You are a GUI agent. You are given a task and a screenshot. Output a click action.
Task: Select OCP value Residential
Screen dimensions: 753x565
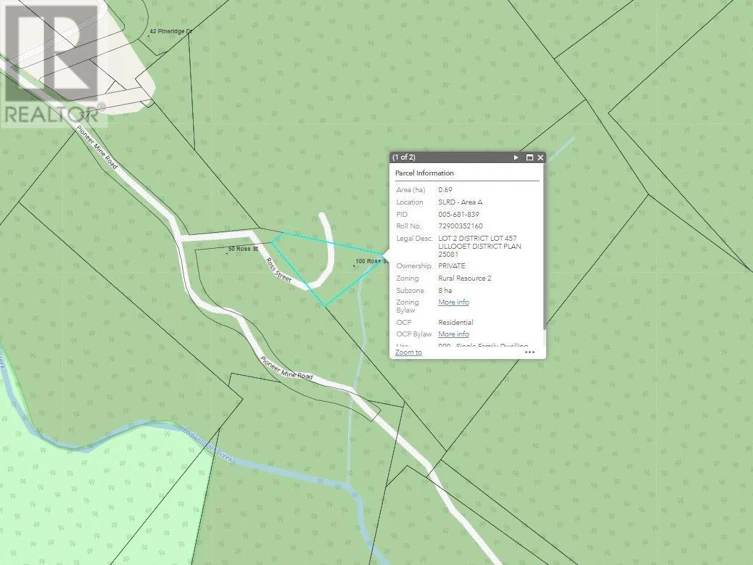click(x=456, y=322)
